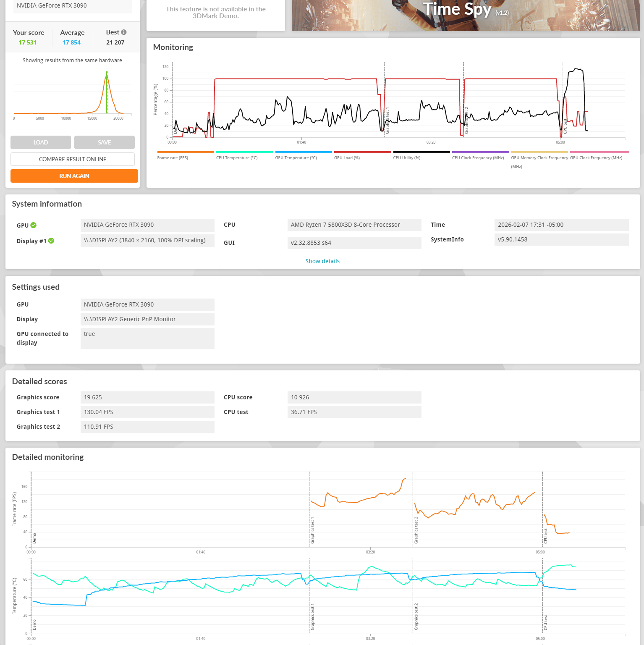This screenshot has height=645, width=644.
Task: Select the blue GPU Temperature legend bar
Action: [x=304, y=152]
